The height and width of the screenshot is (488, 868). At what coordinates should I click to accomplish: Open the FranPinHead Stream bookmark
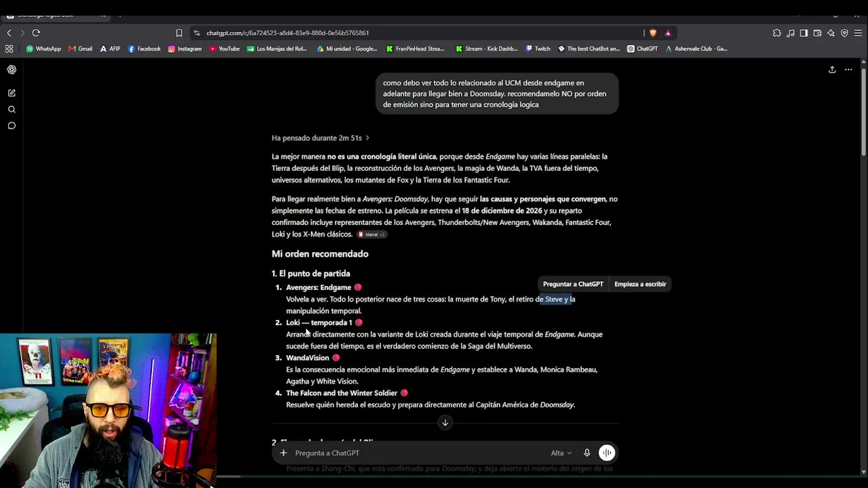click(415, 49)
